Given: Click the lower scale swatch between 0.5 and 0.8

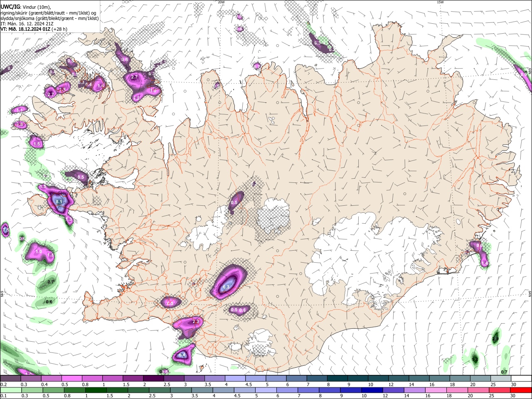Looking at the screenshot, I should [x=53, y=390].
